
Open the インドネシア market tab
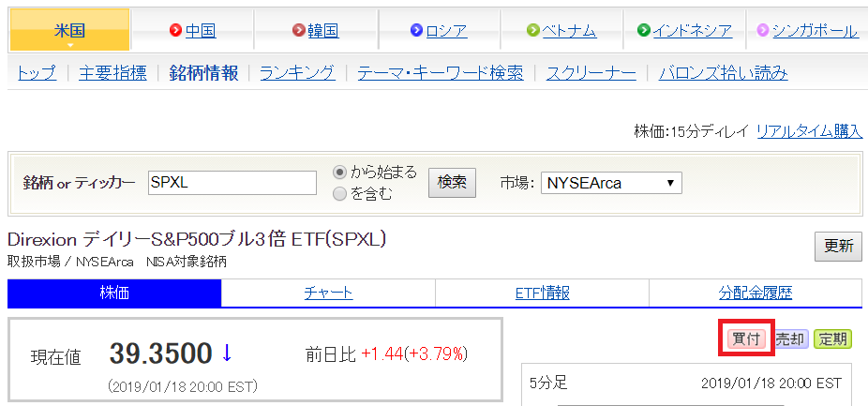click(693, 30)
